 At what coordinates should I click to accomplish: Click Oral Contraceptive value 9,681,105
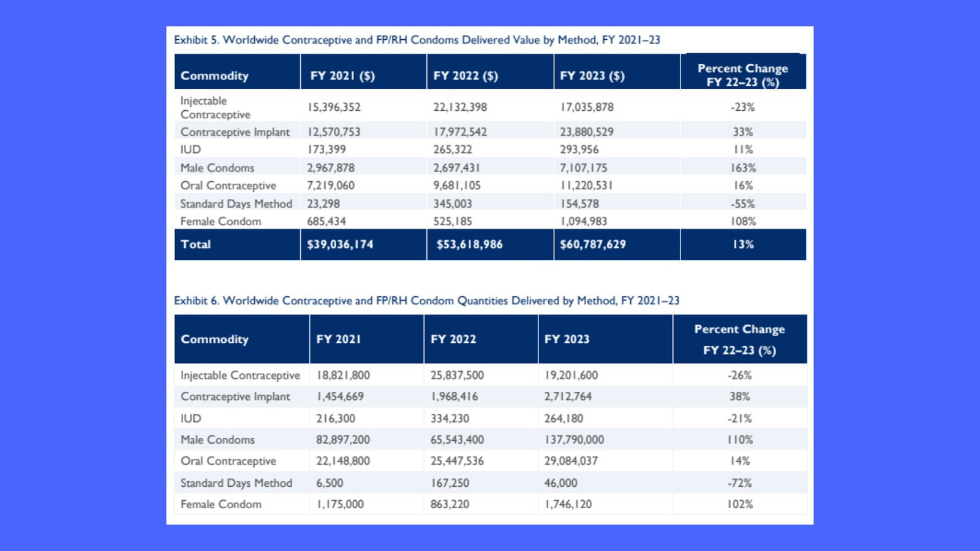coord(457,186)
